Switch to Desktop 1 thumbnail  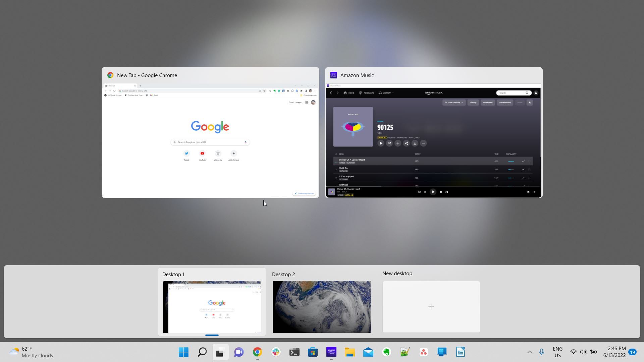point(212,307)
